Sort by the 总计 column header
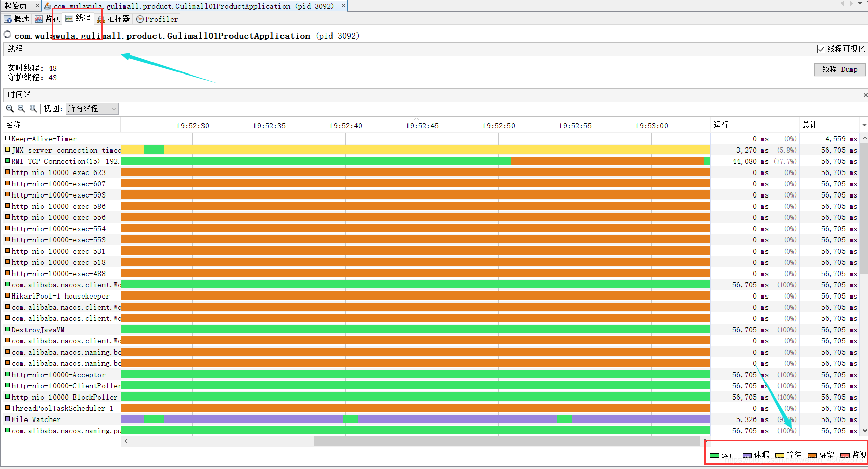Viewport: 868px width, 469px height. point(829,125)
